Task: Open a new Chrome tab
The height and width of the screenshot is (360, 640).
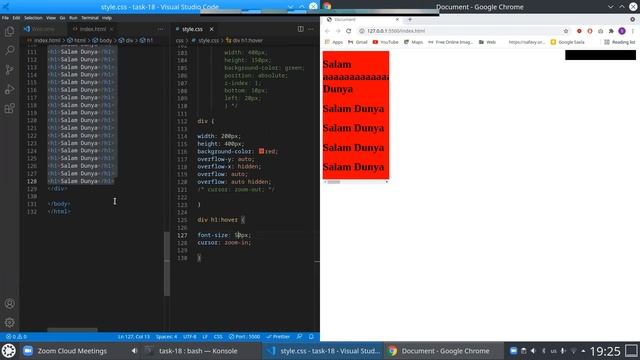Action: coord(410,19)
